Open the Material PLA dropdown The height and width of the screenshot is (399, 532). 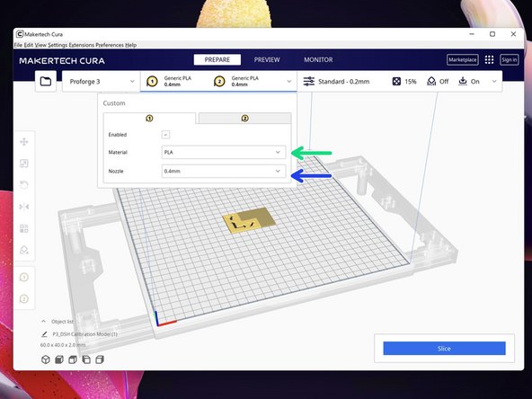click(x=224, y=153)
